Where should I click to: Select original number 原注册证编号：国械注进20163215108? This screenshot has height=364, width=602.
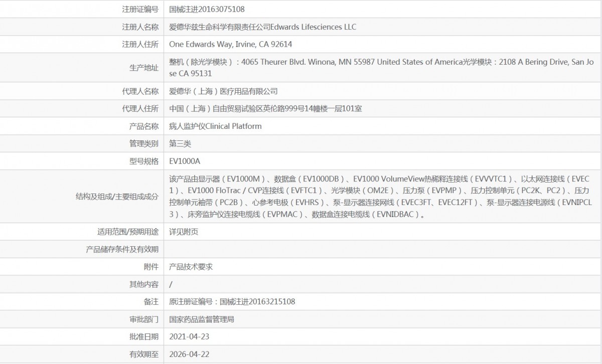pos(232,302)
